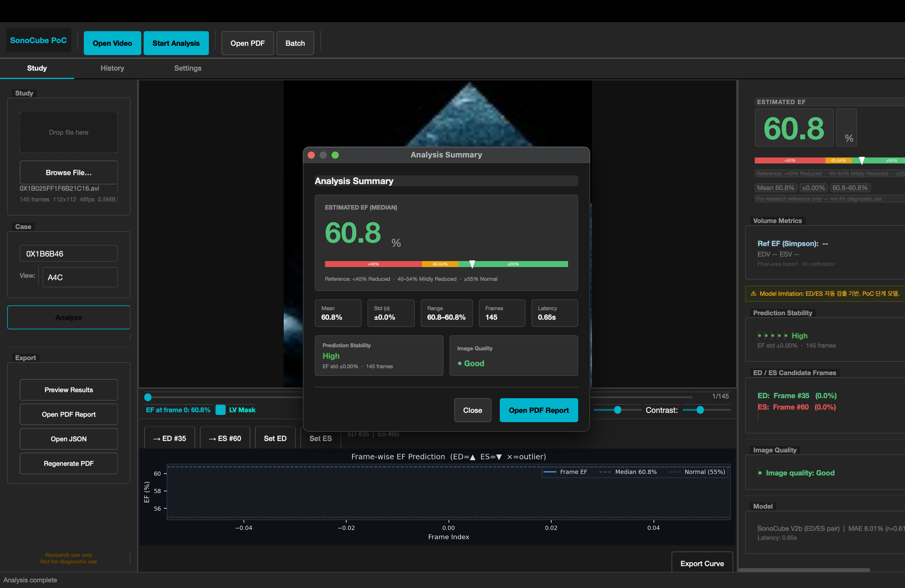The image size is (905, 588).
Task: Click the EF gauge marker in the dialog
Action: 472,264
